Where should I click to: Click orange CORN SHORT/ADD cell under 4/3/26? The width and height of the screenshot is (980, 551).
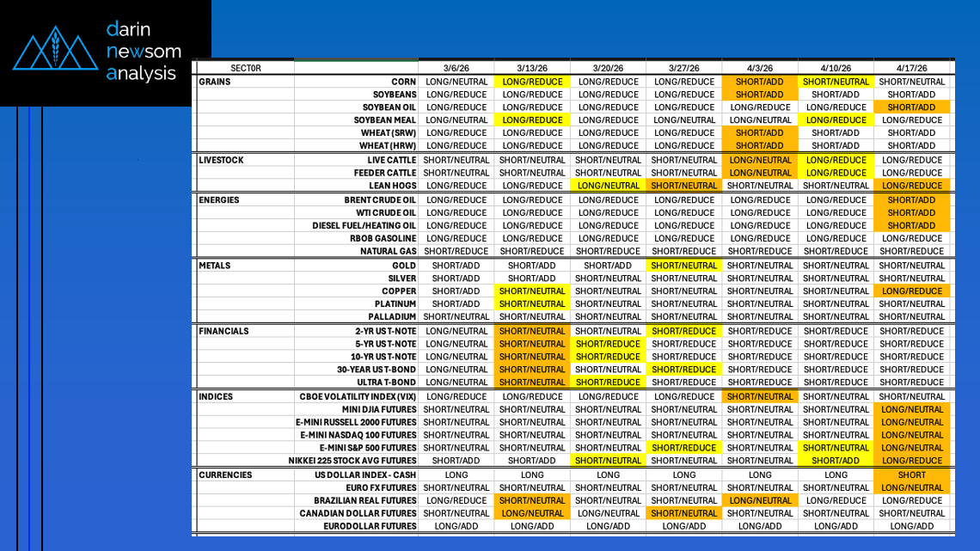tap(760, 82)
